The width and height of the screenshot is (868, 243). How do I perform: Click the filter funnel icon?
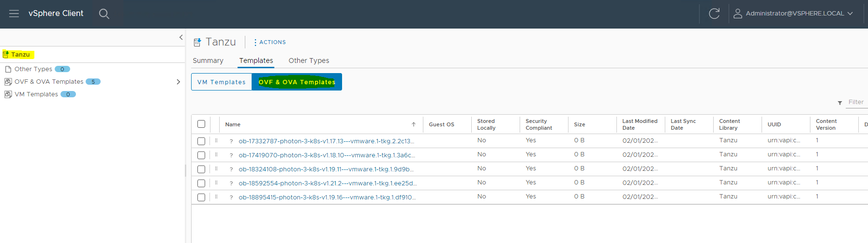click(x=840, y=103)
